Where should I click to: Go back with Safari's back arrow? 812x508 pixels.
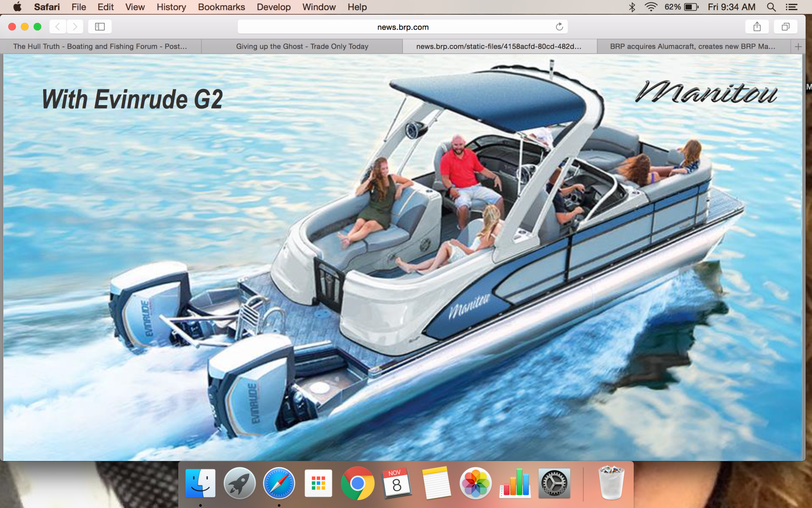pyautogui.click(x=58, y=27)
